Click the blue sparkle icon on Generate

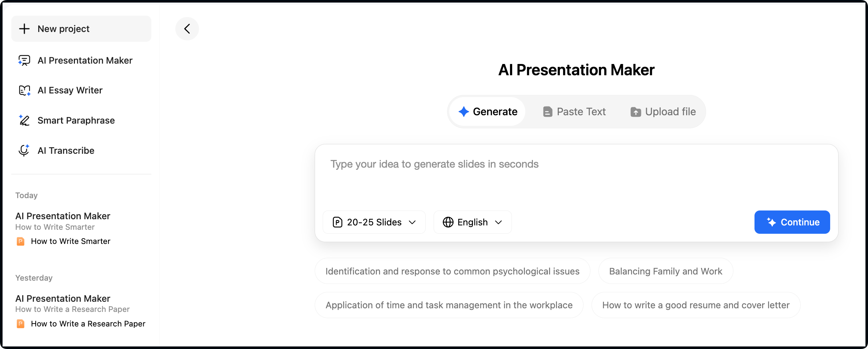[x=463, y=112]
